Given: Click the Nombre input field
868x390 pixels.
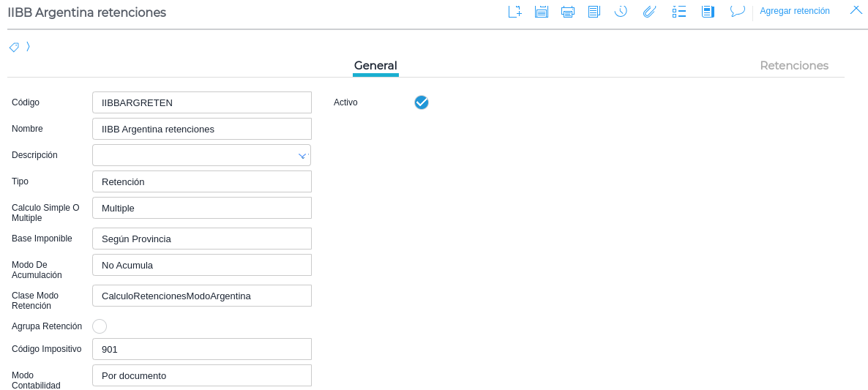Looking at the screenshot, I should [202, 129].
